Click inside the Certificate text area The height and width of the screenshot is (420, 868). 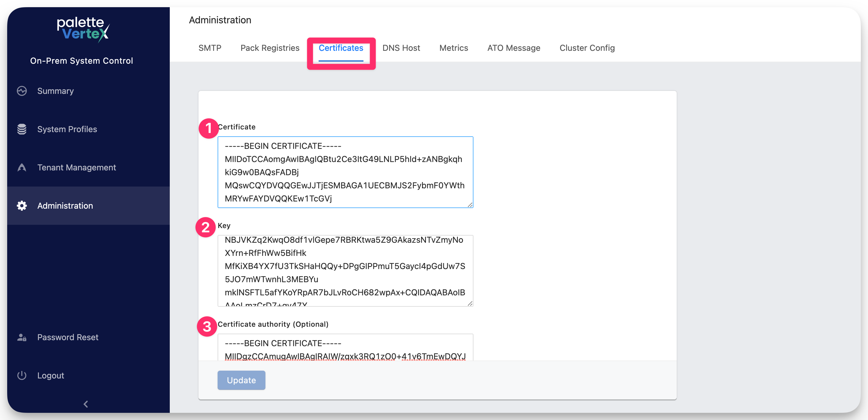pyautogui.click(x=346, y=172)
